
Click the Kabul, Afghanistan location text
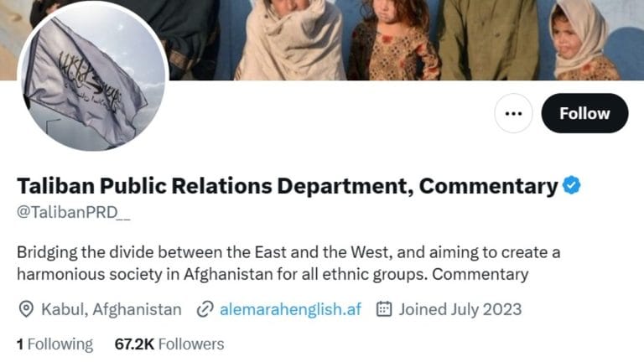pyautogui.click(x=111, y=309)
